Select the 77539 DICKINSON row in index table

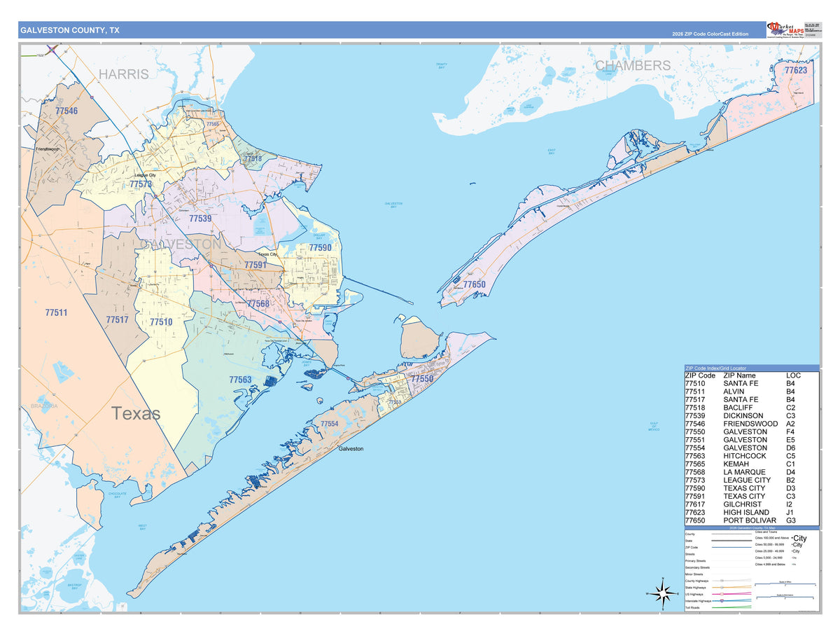click(x=751, y=415)
